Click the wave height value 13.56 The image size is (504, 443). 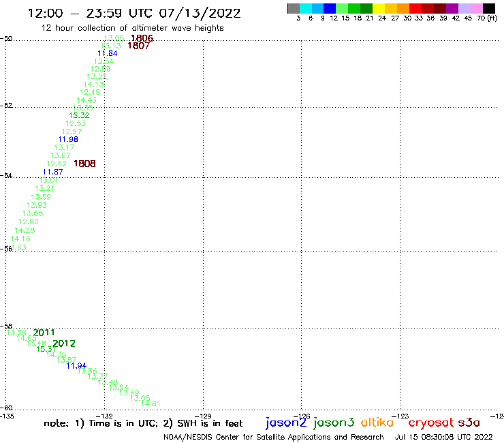click(x=87, y=371)
